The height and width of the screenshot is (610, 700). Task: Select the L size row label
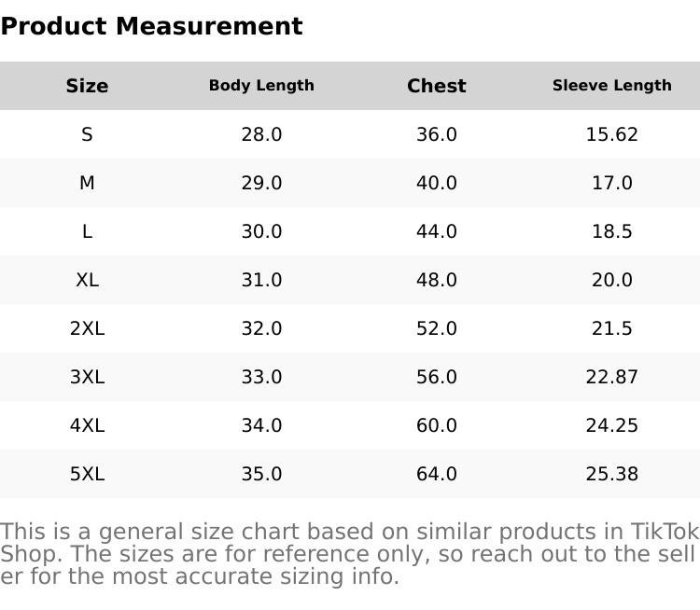pyautogui.click(x=87, y=231)
